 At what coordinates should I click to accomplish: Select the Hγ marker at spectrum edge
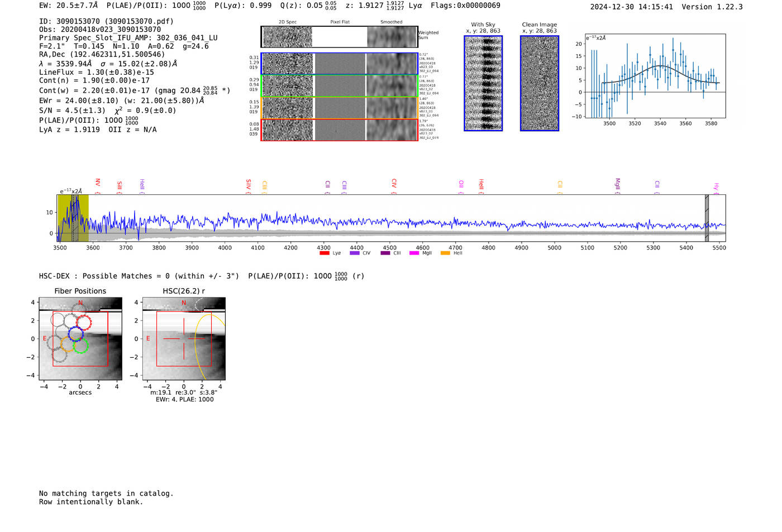(x=716, y=188)
